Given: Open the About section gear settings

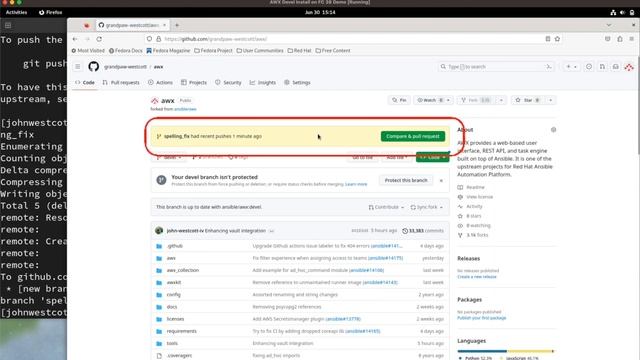Looking at the screenshot, I should (x=553, y=130).
